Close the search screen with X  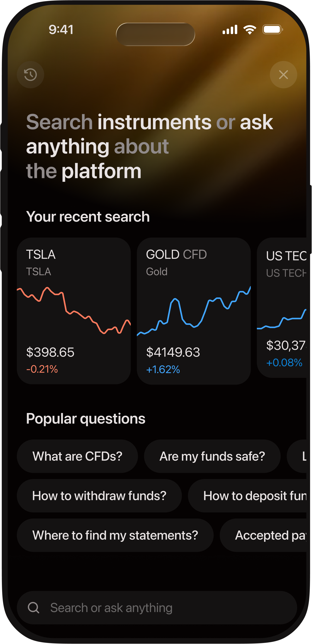(x=284, y=75)
